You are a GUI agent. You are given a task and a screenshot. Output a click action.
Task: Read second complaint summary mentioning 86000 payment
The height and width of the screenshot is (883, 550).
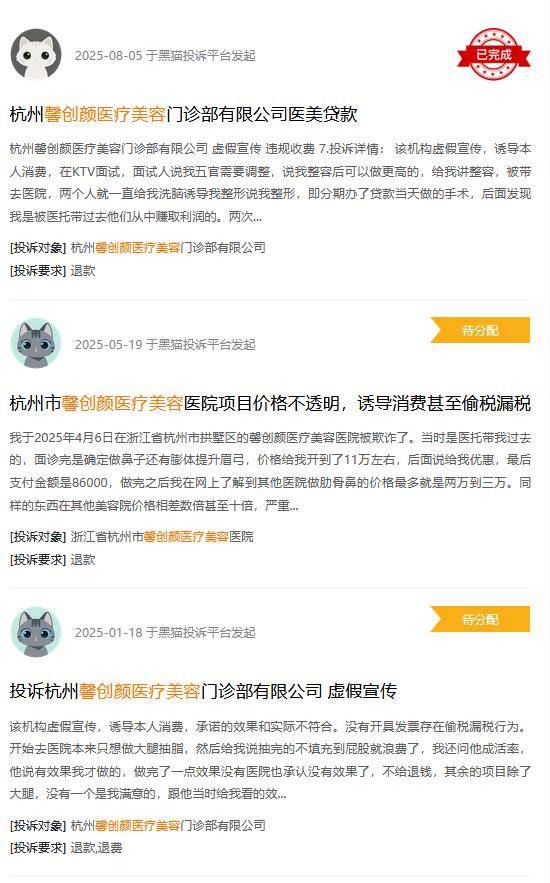270,471
